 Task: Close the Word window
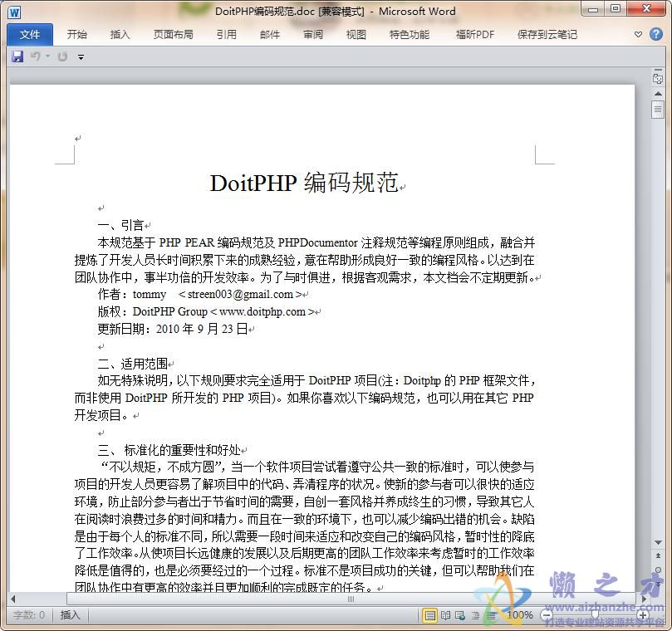point(647,8)
